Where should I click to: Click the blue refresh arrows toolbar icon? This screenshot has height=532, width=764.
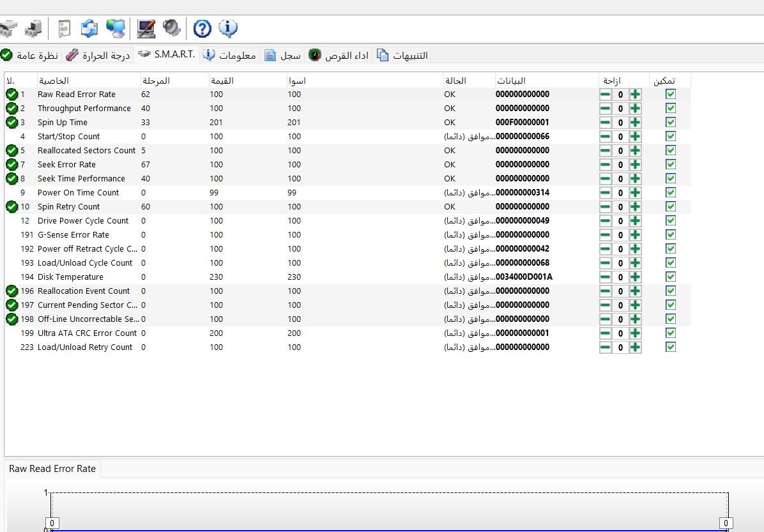(x=89, y=28)
